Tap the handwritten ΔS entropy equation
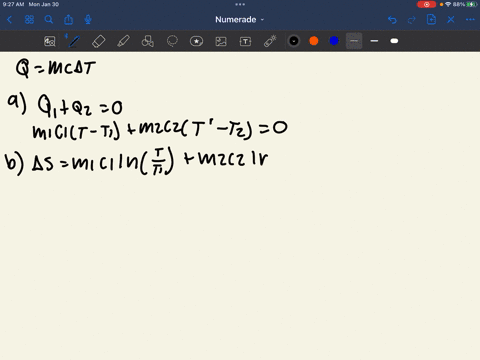The width and height of the screenshot is (480, 360). pos(137,161)
